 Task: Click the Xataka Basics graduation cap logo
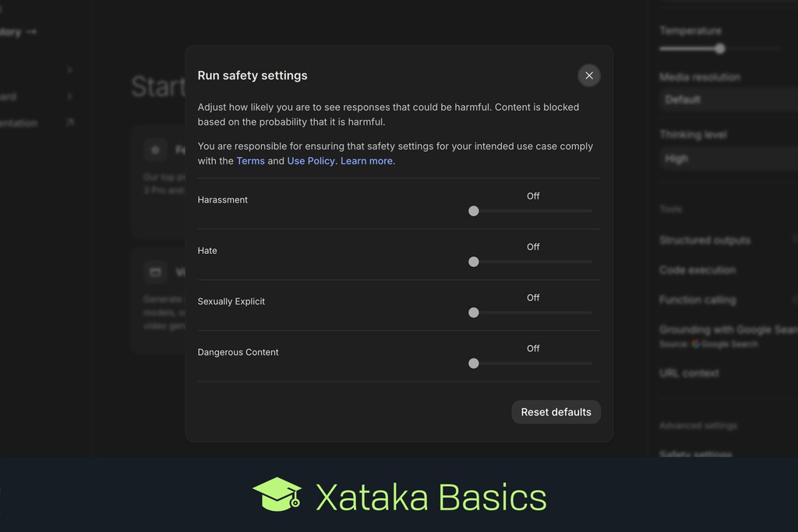point(277,495)
